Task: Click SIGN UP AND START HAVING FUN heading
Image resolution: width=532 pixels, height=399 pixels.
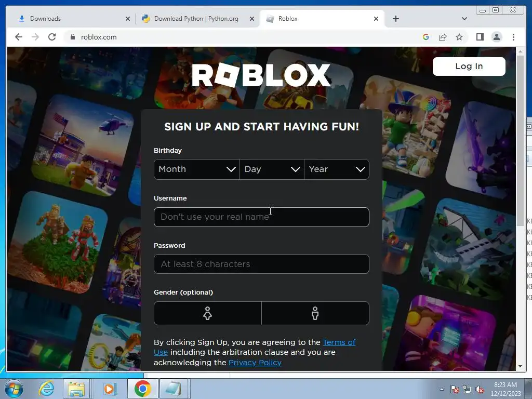Action: pyautogui.click(x=261, y=127)
